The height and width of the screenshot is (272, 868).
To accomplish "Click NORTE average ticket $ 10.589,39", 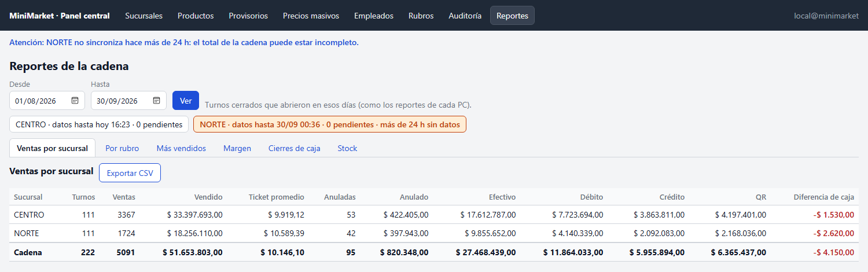I will click(x=284, y=233).
